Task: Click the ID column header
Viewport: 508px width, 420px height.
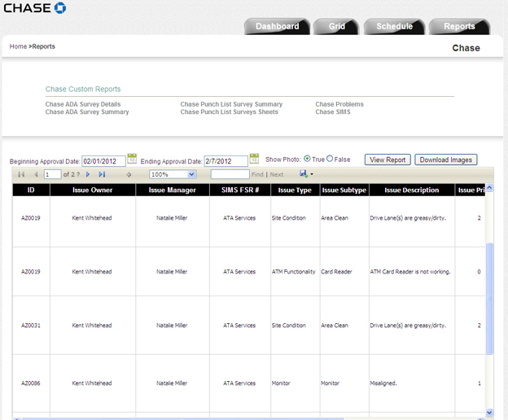Action: 31,190
